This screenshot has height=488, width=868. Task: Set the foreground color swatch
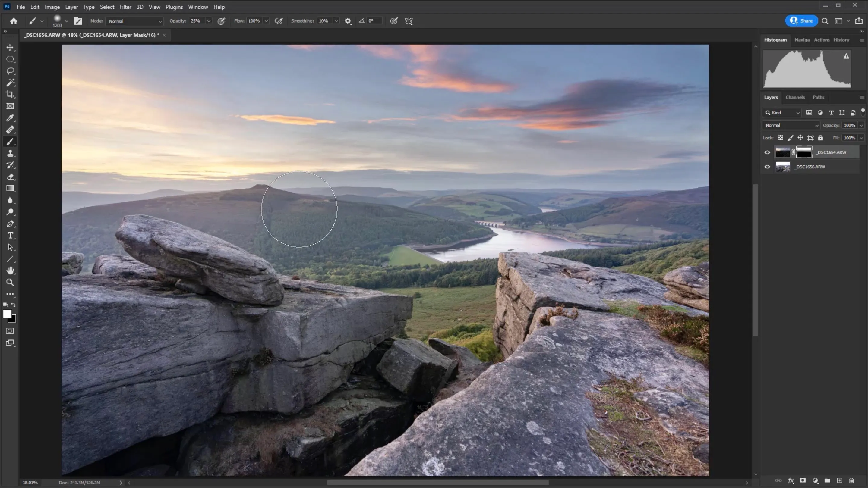(7, 313)
